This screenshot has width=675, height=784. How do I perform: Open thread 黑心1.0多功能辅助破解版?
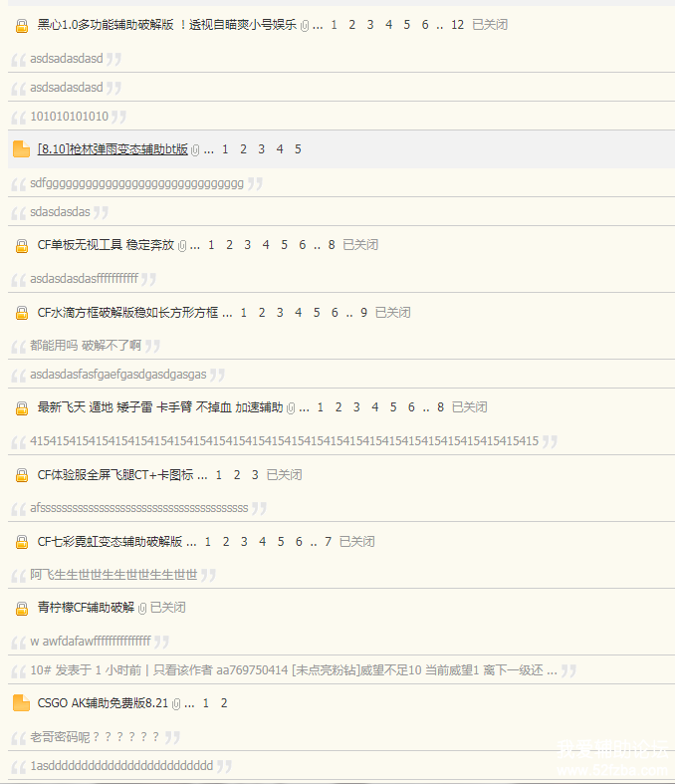[167, 25]
